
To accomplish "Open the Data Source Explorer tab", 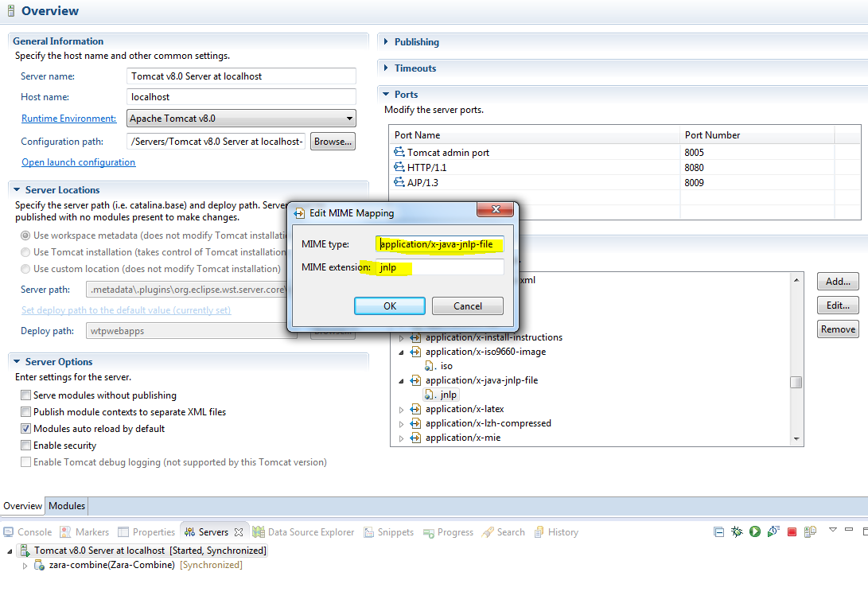I will [303, 532].
